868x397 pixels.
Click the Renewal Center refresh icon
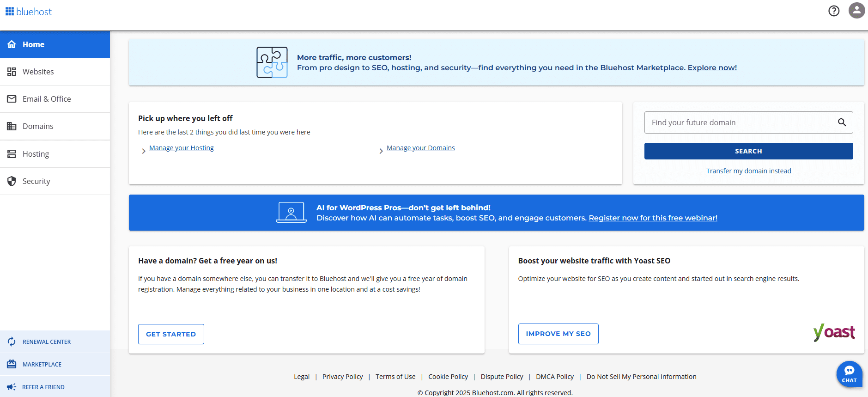(12, 342)
